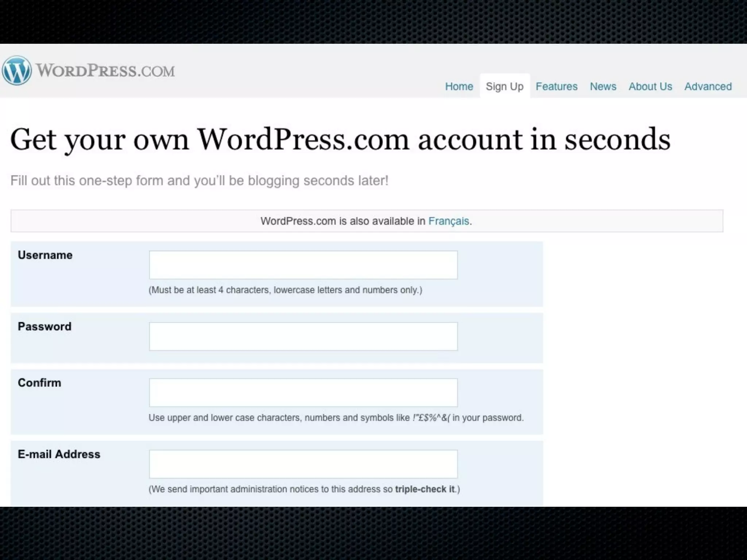Click the E-mail Address label
Screen dimensions: 747x560
[x=59, y=454]
